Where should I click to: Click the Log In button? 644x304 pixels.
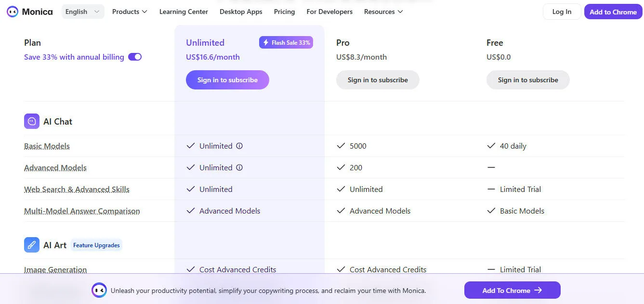point(562,12)
